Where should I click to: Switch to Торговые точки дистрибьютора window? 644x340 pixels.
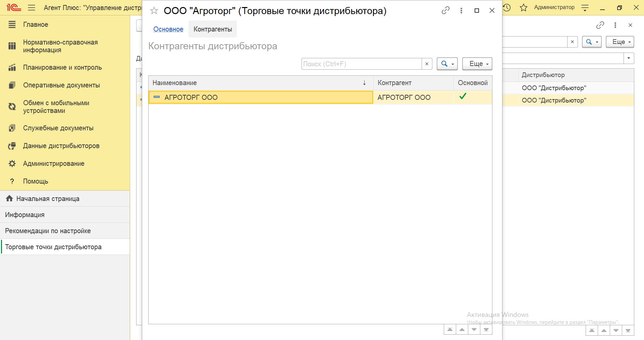pyautogui.click(x=65, y=247)
